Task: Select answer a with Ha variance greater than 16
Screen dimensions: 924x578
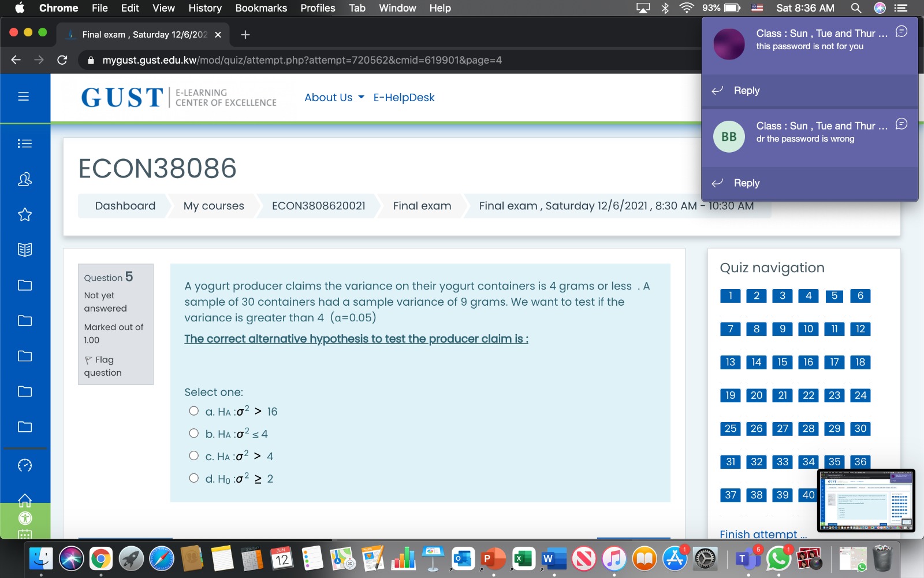Action: (194, 410)
